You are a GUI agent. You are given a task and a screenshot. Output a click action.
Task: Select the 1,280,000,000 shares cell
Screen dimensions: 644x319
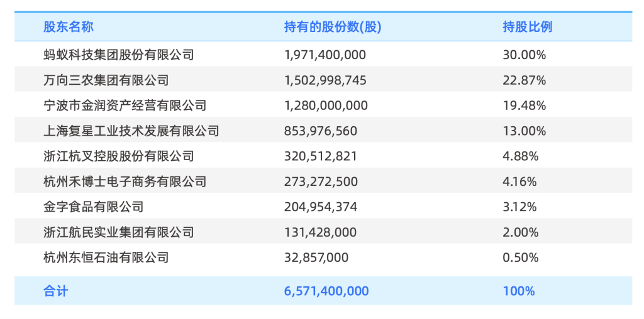(x=326, y=105)
